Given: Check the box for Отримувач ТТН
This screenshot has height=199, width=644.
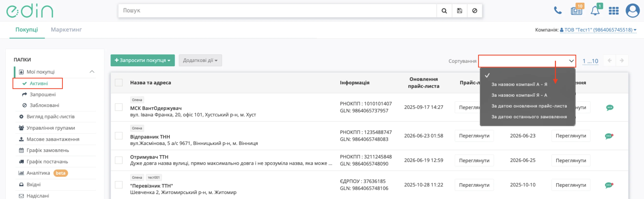Looking at the screenshot, I should click(119, 160).
